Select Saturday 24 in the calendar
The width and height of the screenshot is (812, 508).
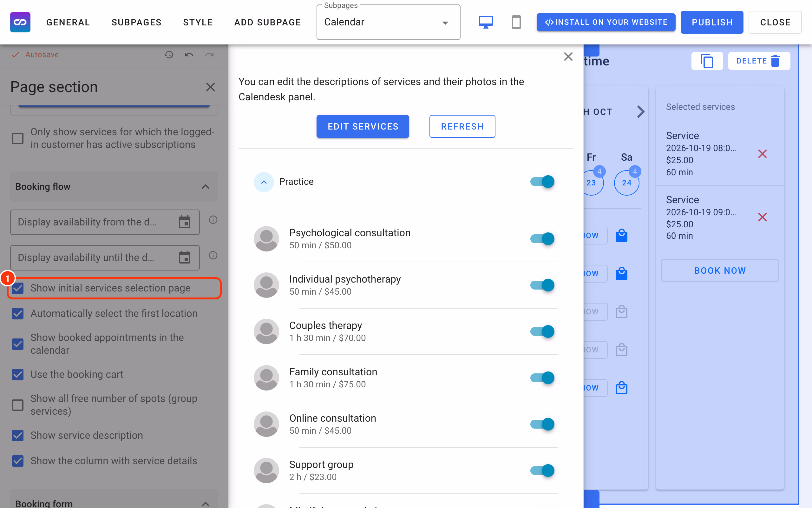tap(626, 183)
